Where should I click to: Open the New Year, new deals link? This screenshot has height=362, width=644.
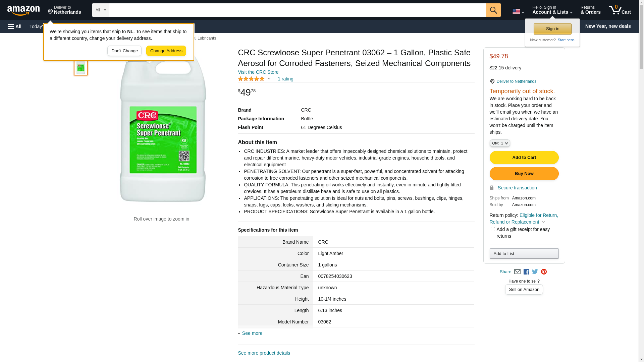[607, 26]
